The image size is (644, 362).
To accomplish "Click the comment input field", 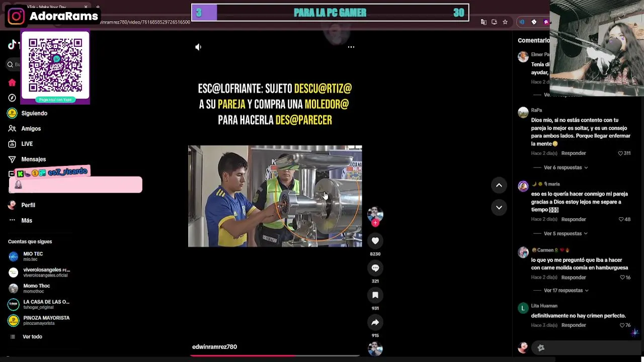I will tap(586, 347).
